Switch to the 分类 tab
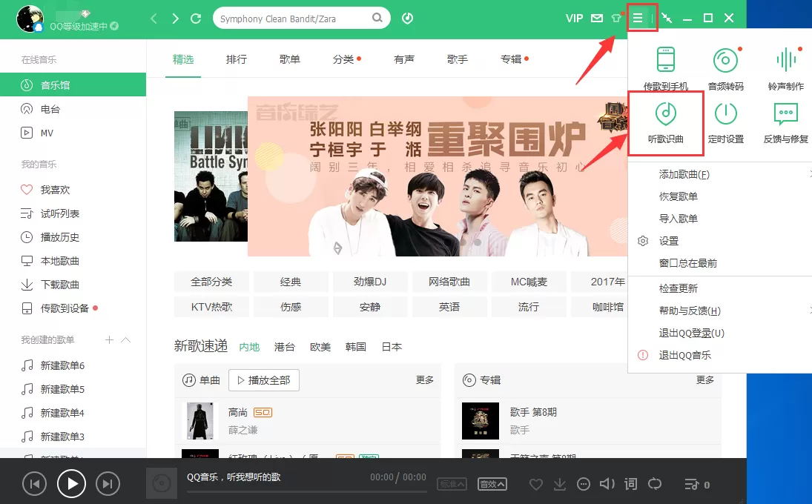Viewport: 812px width, 504px height. pos(343,59)
